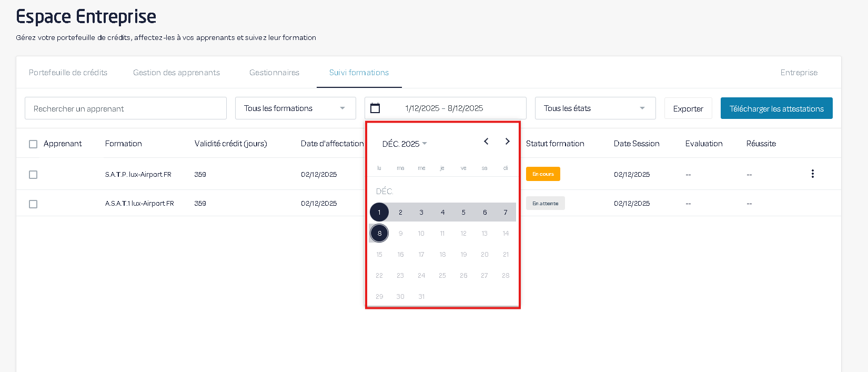Click Télécharger les attestations button

pyautogui.click(x=776, y=108)
